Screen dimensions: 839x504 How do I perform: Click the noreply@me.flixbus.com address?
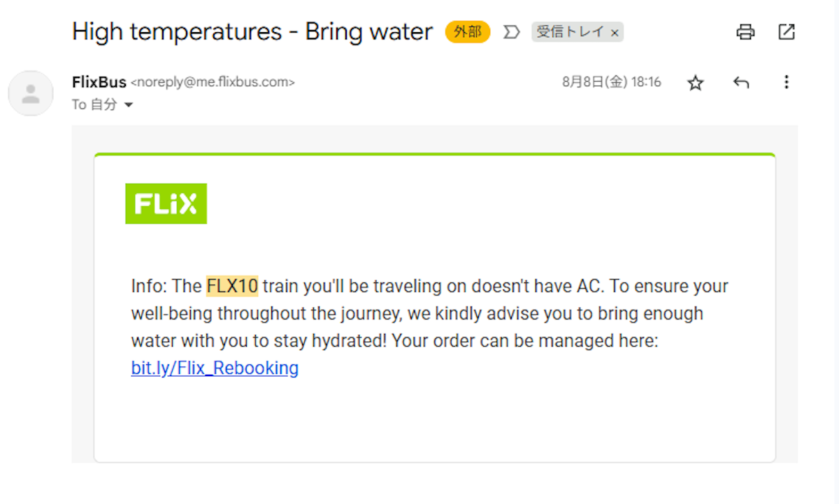(x=213, y=82)
